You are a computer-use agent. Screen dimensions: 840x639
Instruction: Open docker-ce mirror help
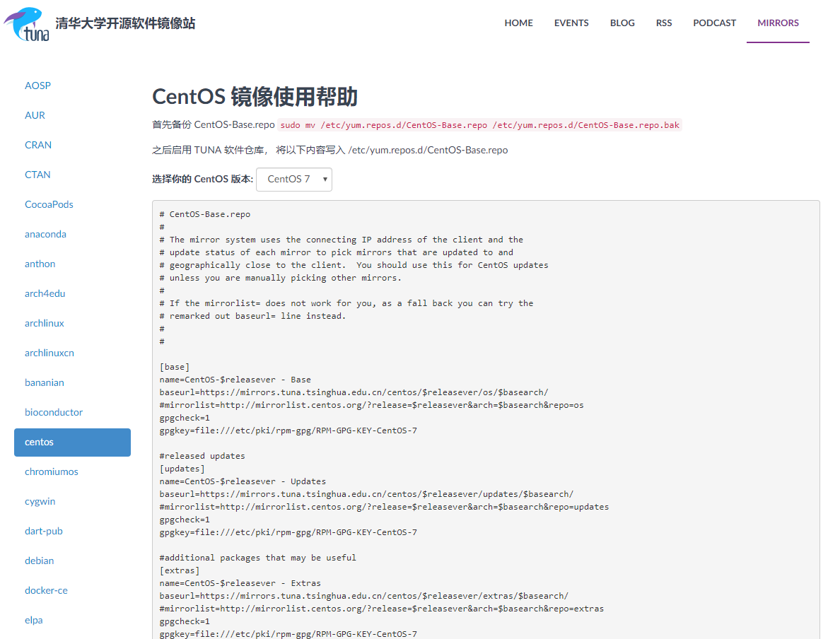click(46, 591)
